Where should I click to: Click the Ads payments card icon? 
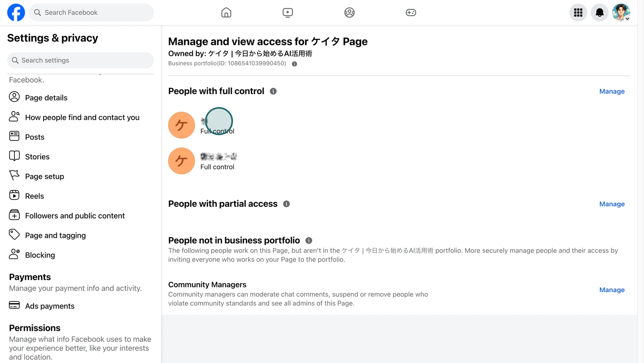pyautogui.click(x=14, y=305)
